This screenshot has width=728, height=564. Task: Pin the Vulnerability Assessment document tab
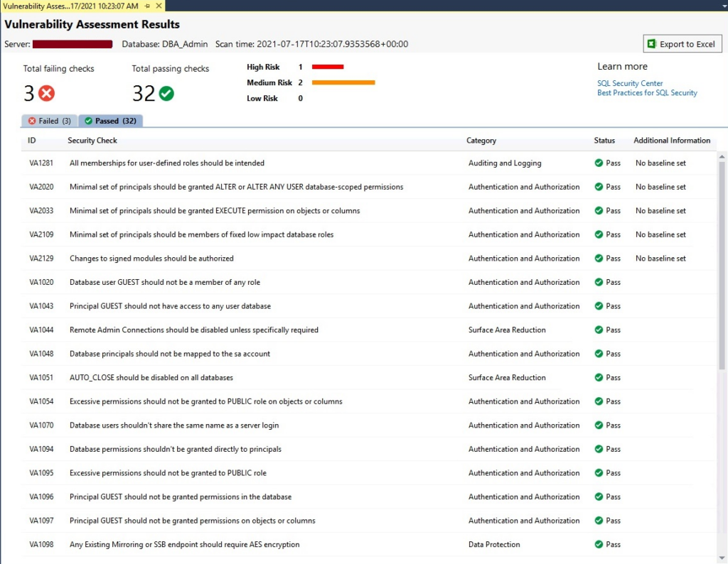(x=147, y=6)
